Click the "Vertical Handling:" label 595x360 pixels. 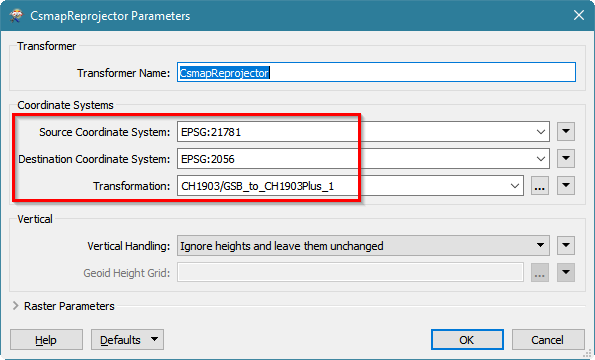pos(129,246)
